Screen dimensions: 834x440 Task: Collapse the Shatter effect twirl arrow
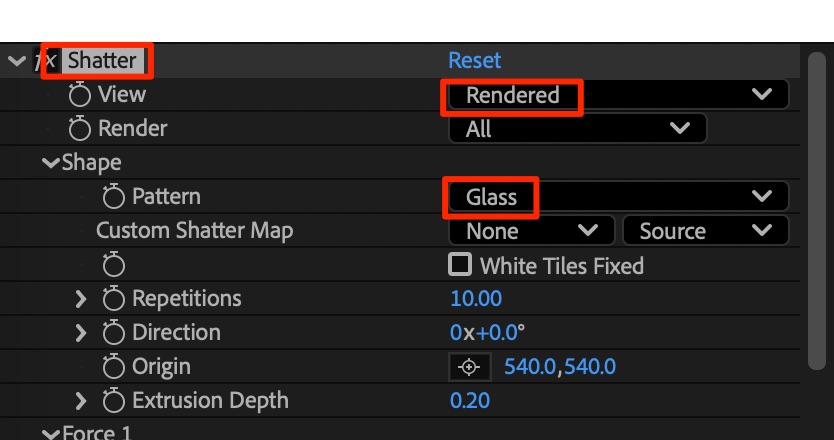pos(16,61)
